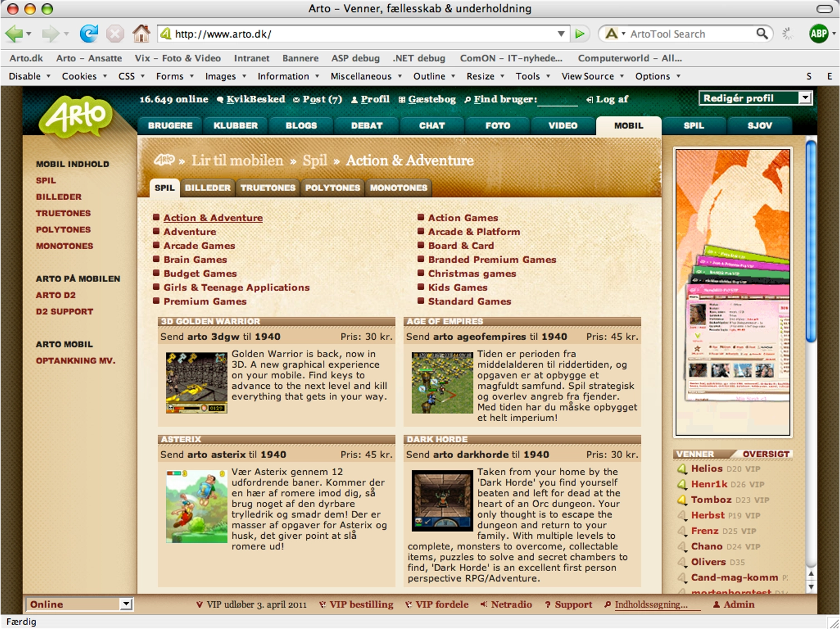Click the search magnifier in ArtoTool Search
This screenshot has width=840, height=629.
pos(761,34)
